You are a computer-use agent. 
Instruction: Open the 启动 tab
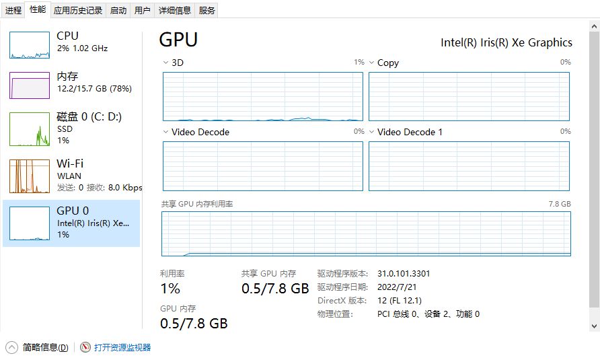click(118, 10)
